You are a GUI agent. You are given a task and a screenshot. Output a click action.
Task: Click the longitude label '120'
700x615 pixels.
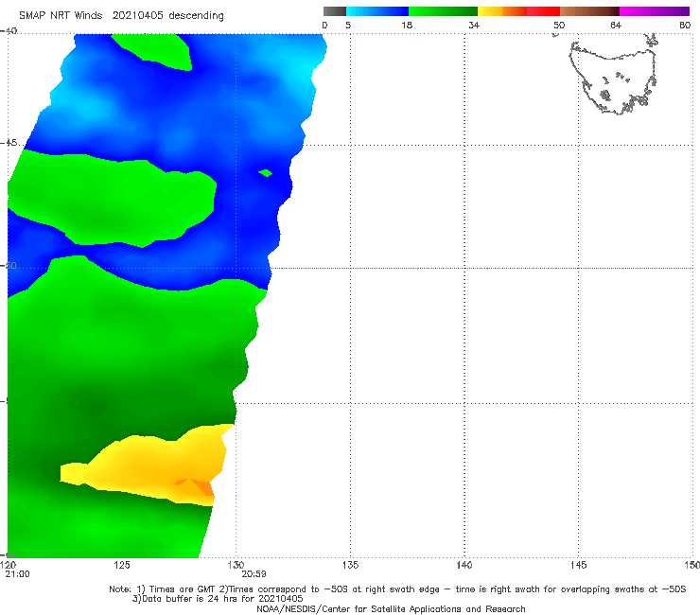9,566
